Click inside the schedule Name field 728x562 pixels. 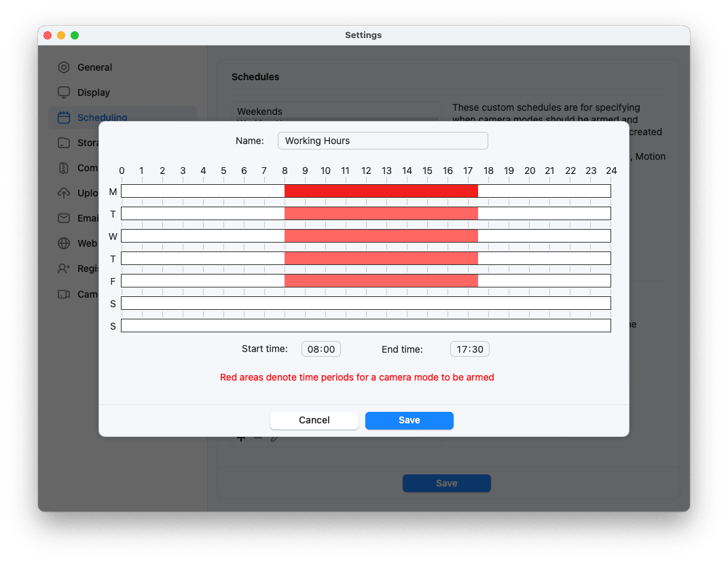(382, 141)
